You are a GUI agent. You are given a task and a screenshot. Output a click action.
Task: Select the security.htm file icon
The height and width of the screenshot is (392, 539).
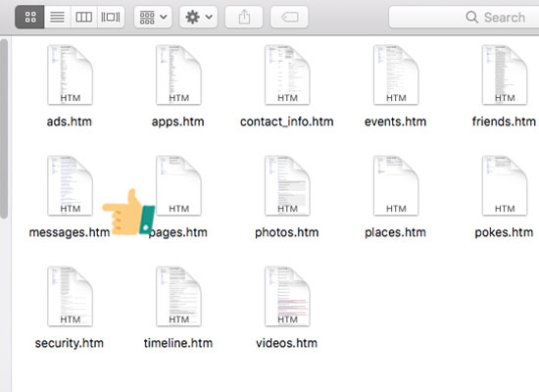pos(71,296)
